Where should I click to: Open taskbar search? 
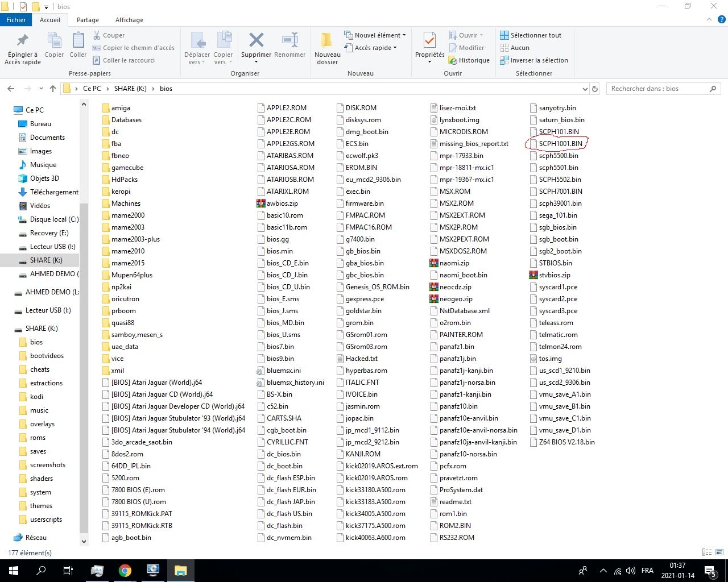point(41,571)
